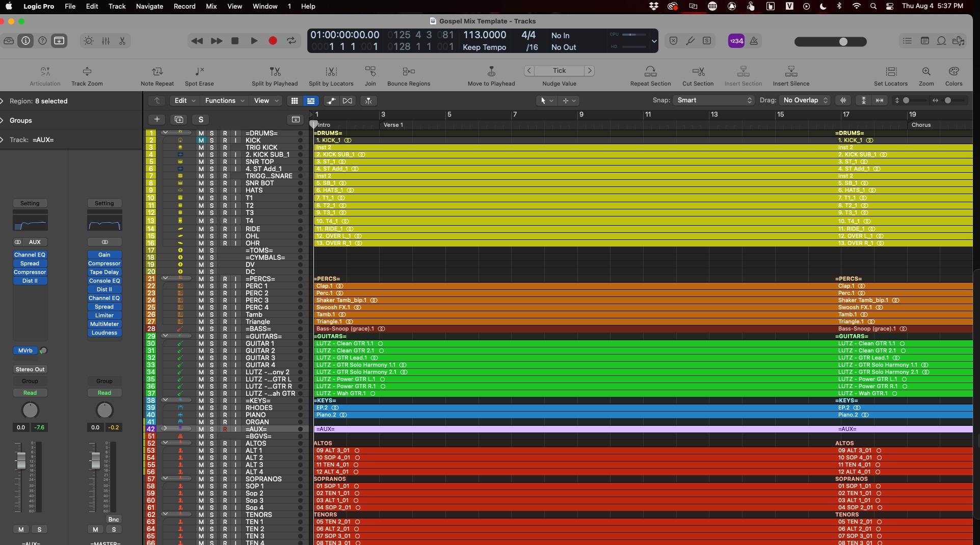Stop playback button
This screenshot has width=980, height=545.
point(235,41)
